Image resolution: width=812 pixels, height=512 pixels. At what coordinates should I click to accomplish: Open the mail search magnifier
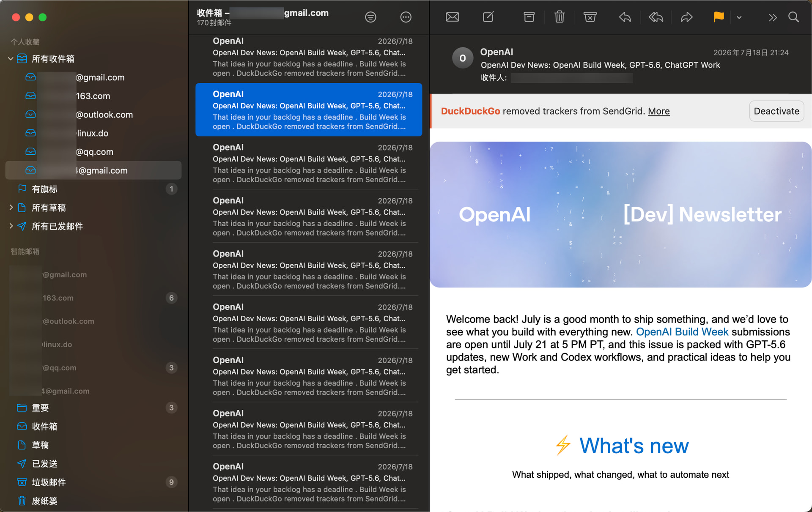793,17
